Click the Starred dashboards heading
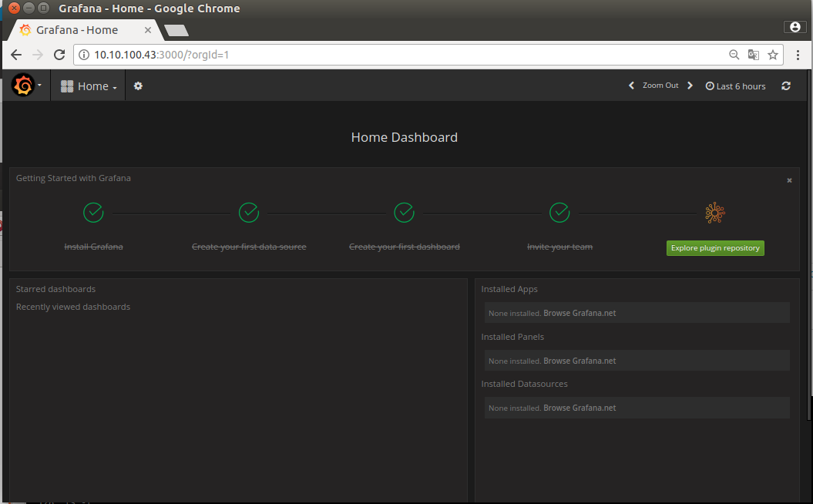 click(55, 289)
